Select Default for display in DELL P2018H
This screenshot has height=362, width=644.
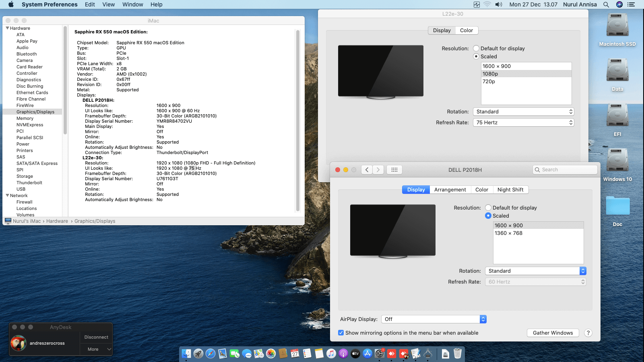coord(488,208)
